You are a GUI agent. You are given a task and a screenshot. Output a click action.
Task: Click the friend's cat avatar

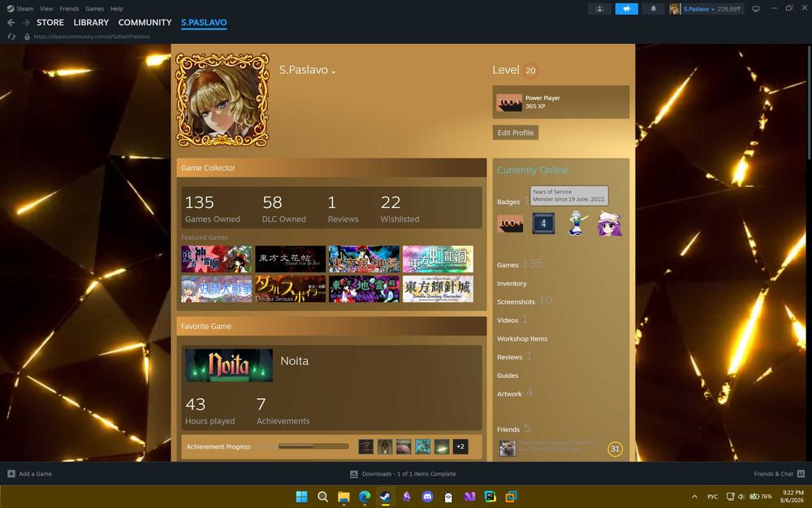pyautogui.click(x=508, y=449)
